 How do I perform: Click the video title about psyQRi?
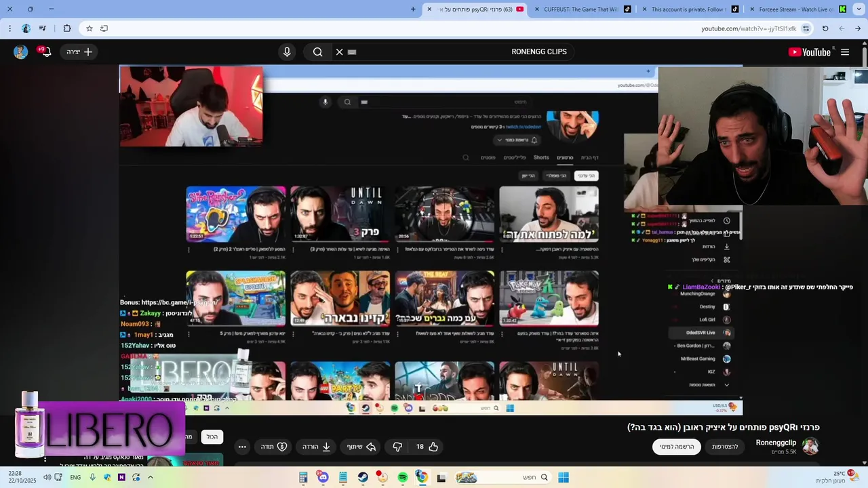(x=724, y=427)
